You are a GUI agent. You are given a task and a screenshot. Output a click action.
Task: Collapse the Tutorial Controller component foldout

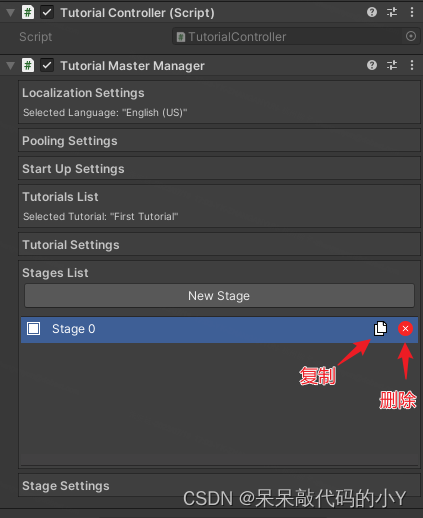[11, 13]
